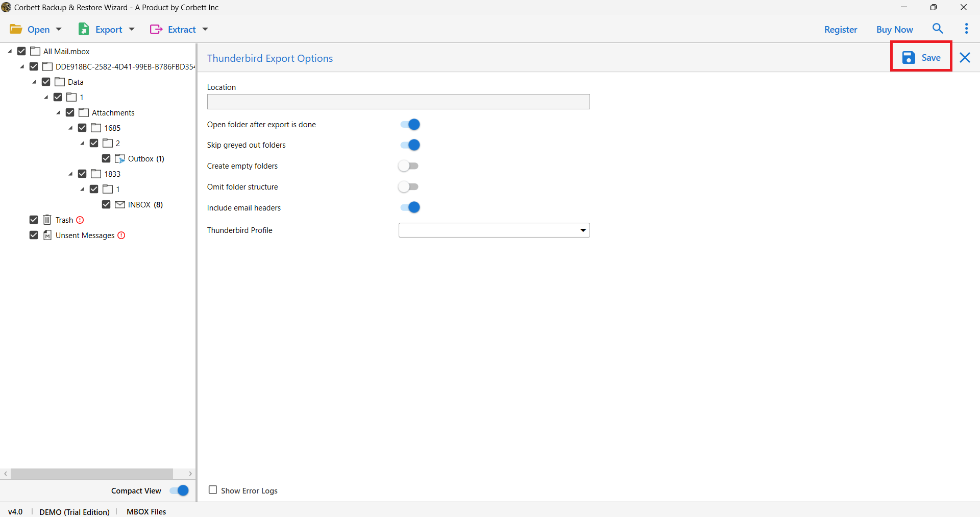Click the yellow Open folder icon
Viewport: 980px width, 517px height.
point(16,29)
